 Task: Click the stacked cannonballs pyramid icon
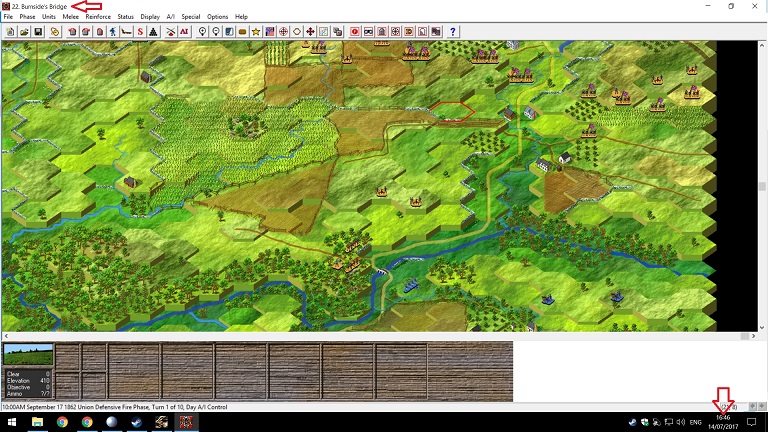(153, 32)
